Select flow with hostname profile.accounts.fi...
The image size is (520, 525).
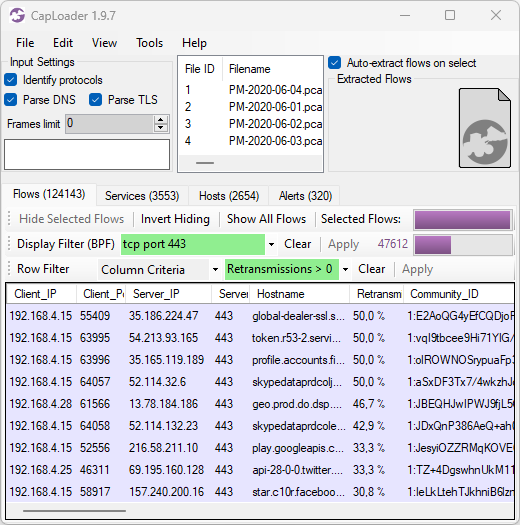(260, 360)
